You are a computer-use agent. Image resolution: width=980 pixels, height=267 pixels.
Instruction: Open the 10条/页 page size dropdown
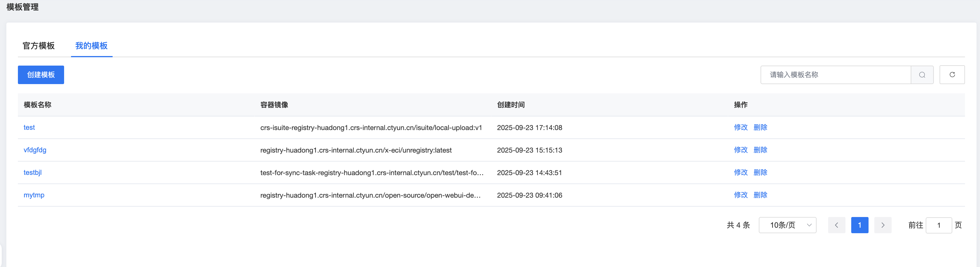[787, 225]
